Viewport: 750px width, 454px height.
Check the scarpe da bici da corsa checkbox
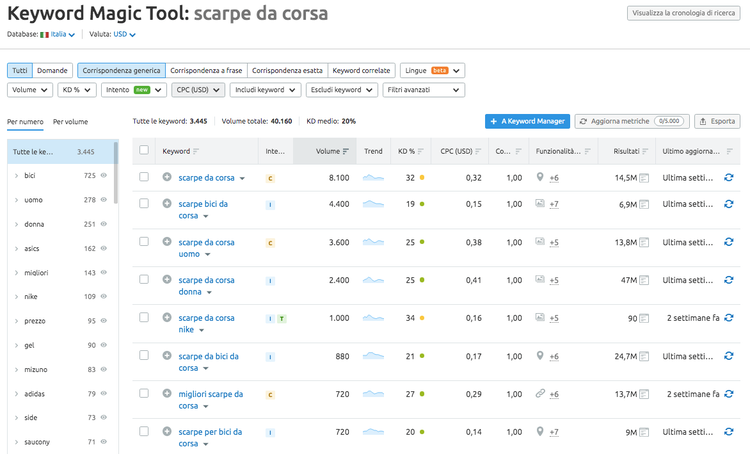point(144,355)
